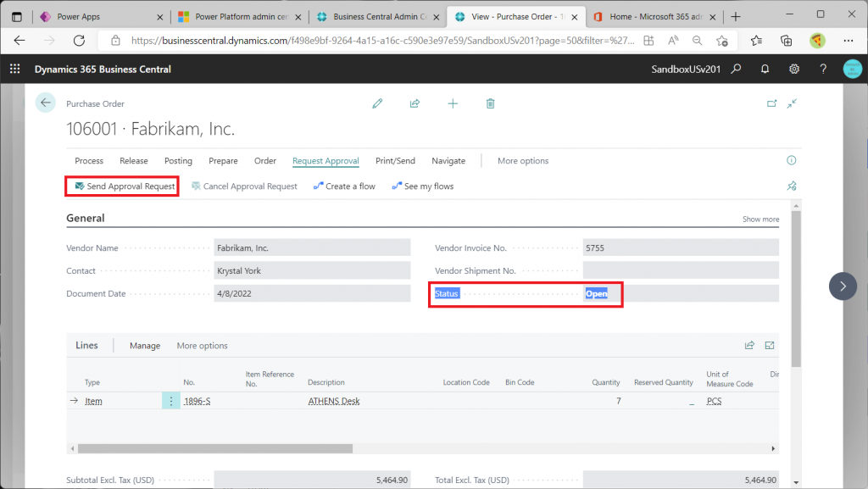
Task: Open the Manage menu in Lines
Action: click(x=145, y=346)
